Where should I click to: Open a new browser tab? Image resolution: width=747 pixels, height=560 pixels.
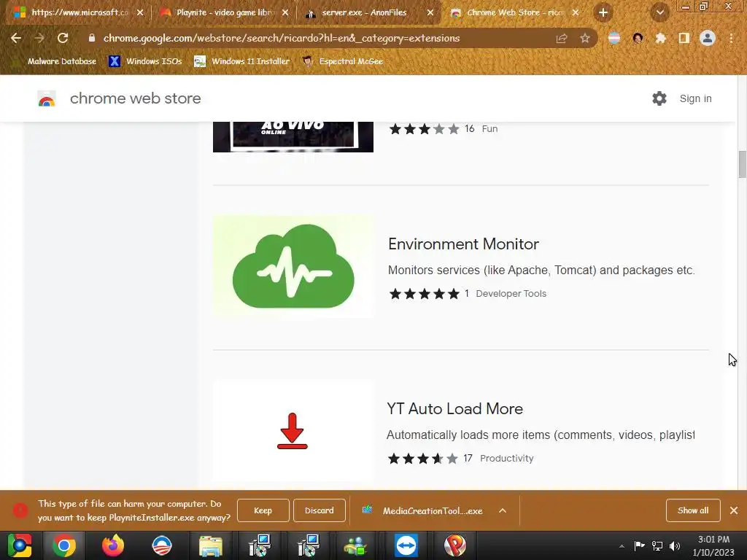click(603, 13)
